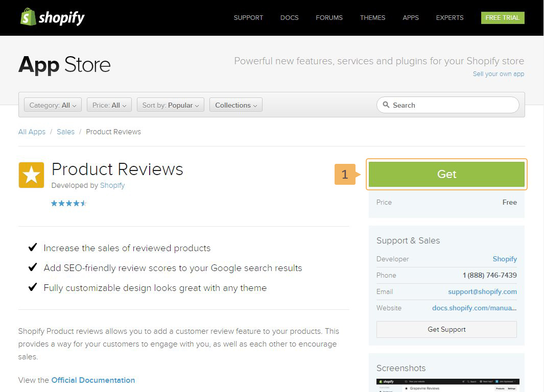Open the Price filter dropdown
This screenshot has height=392, width=544.
tap(109, 105)
